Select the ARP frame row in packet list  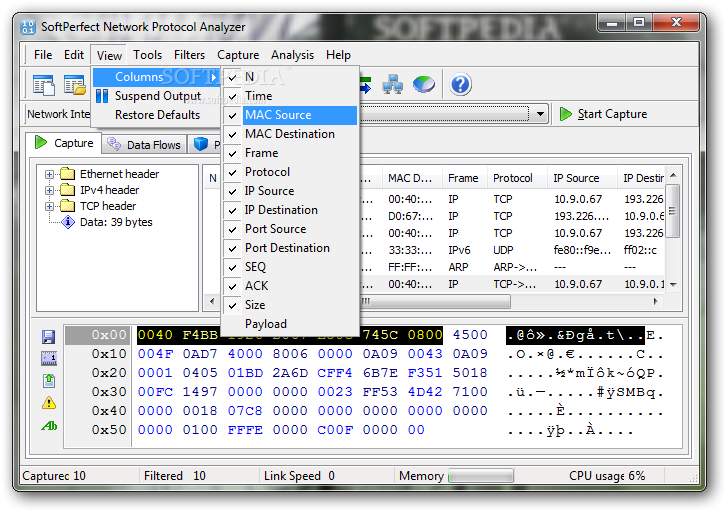(512, 267)
